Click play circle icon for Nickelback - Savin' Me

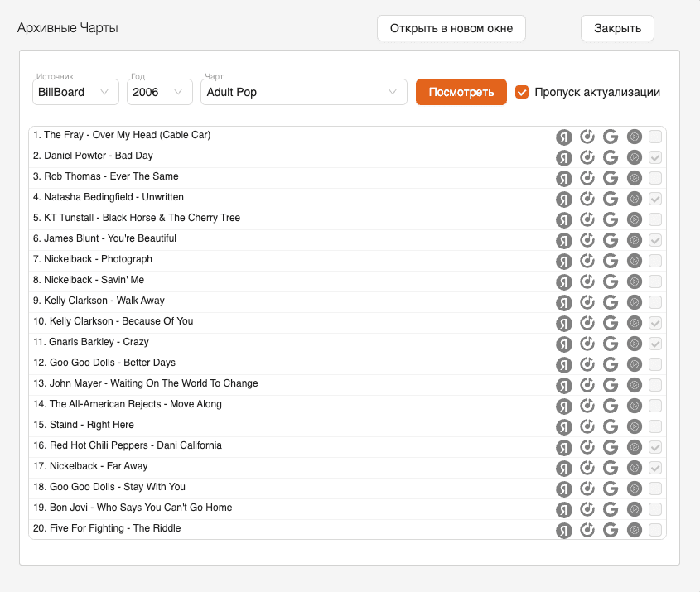[634, 282]
